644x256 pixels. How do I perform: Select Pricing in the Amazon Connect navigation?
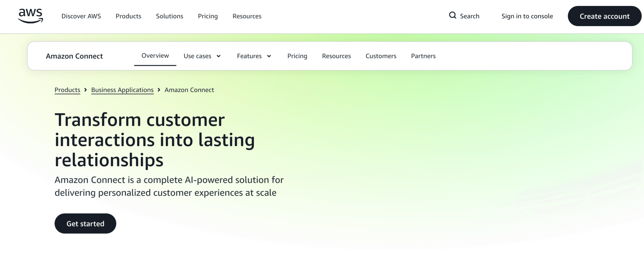click(297, 56)
